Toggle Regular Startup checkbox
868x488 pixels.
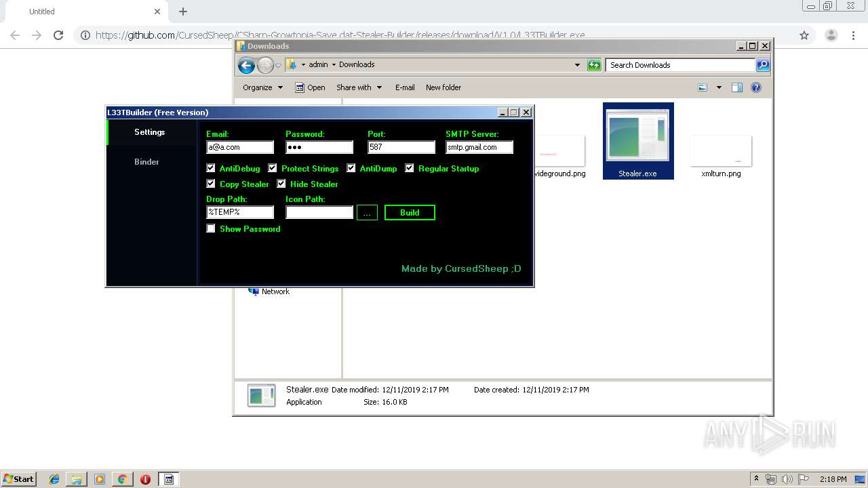(410, 168)
